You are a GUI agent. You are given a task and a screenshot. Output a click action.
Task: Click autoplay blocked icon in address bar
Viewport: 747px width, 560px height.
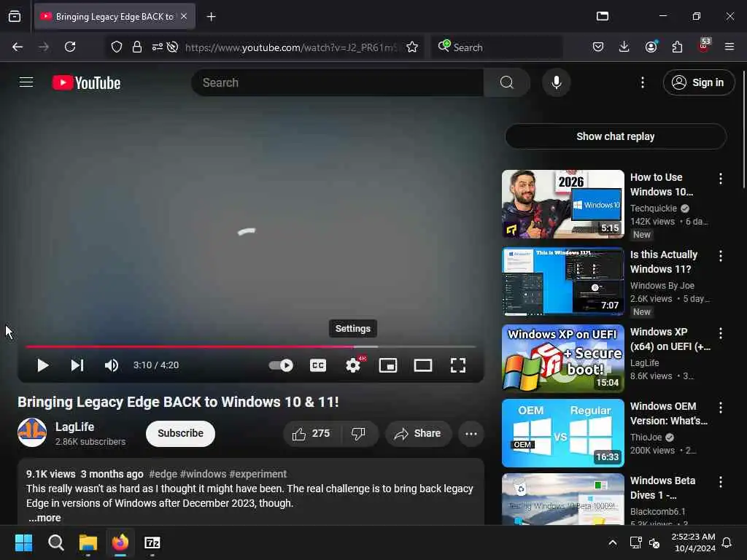172,47
